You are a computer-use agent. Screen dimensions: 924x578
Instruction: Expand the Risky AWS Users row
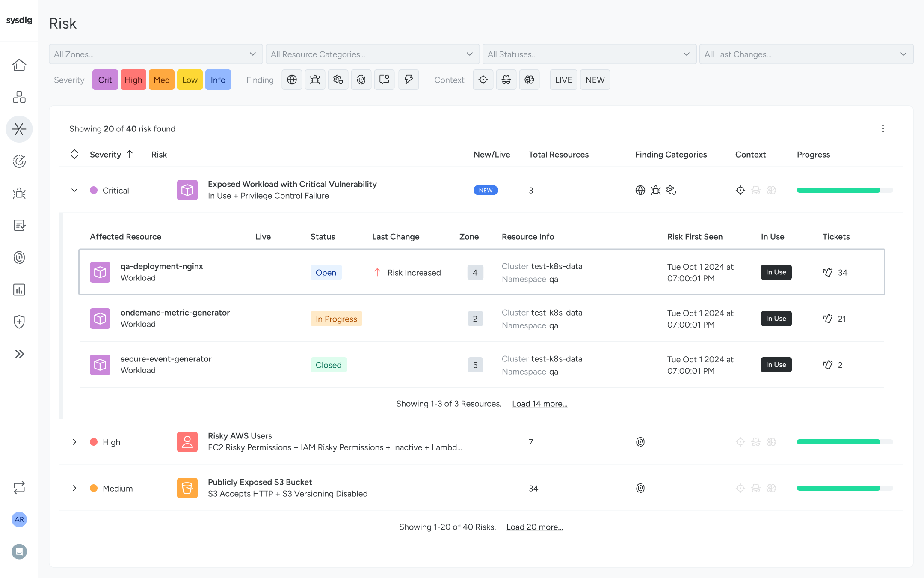[x=74, y=442]
